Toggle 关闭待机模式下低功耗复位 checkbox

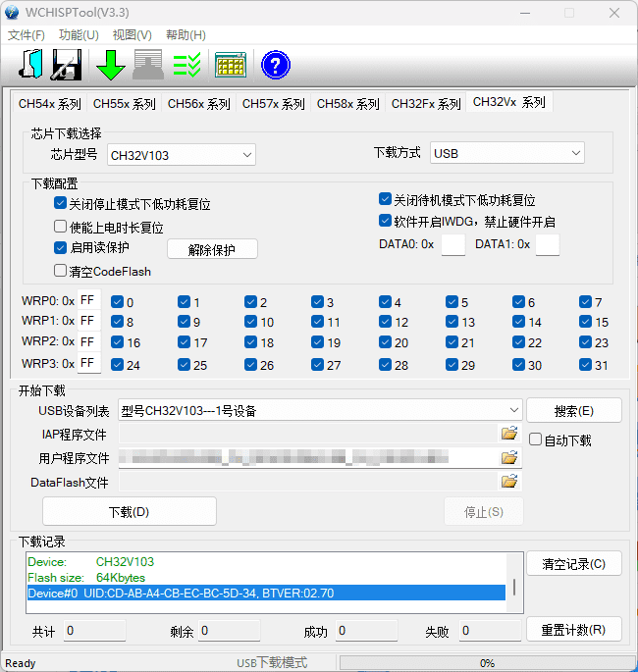[x=385, y=199]
